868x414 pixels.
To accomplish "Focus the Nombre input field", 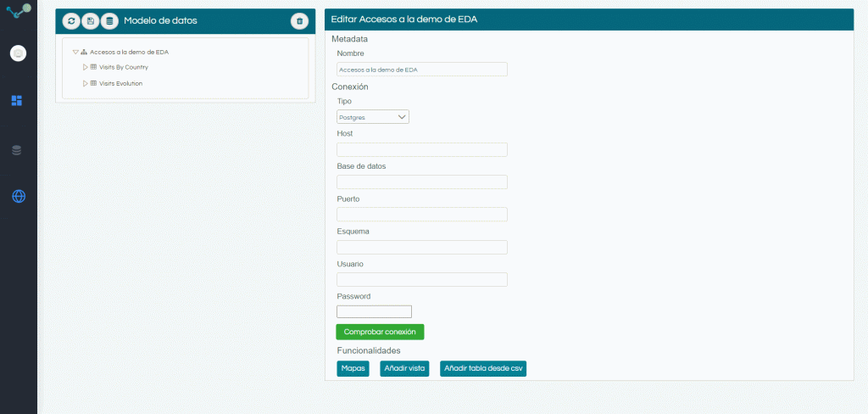I will 422,70.
